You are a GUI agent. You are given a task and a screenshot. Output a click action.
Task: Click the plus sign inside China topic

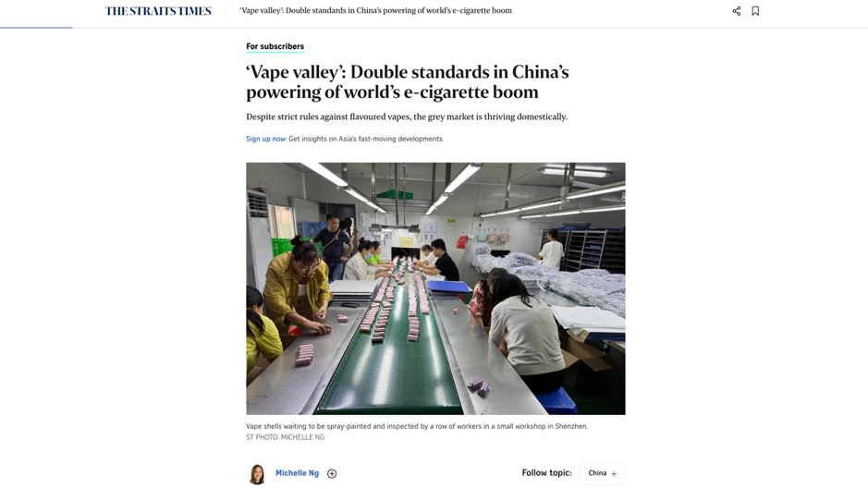pos(614,473)
